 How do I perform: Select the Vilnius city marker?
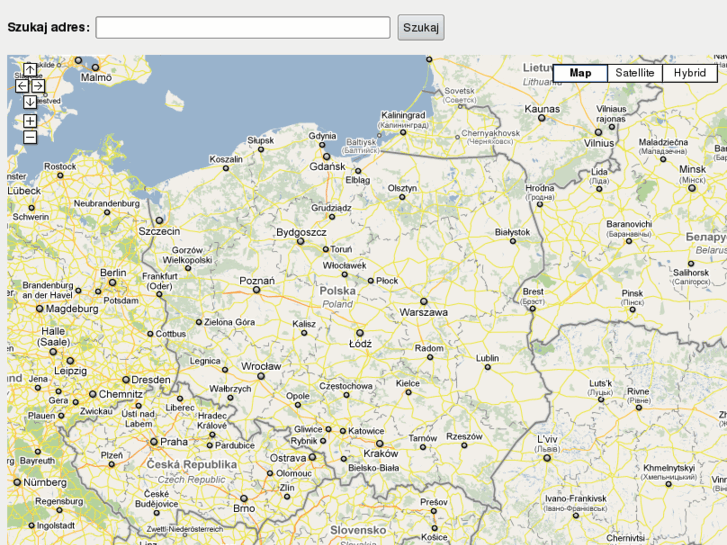598,133
